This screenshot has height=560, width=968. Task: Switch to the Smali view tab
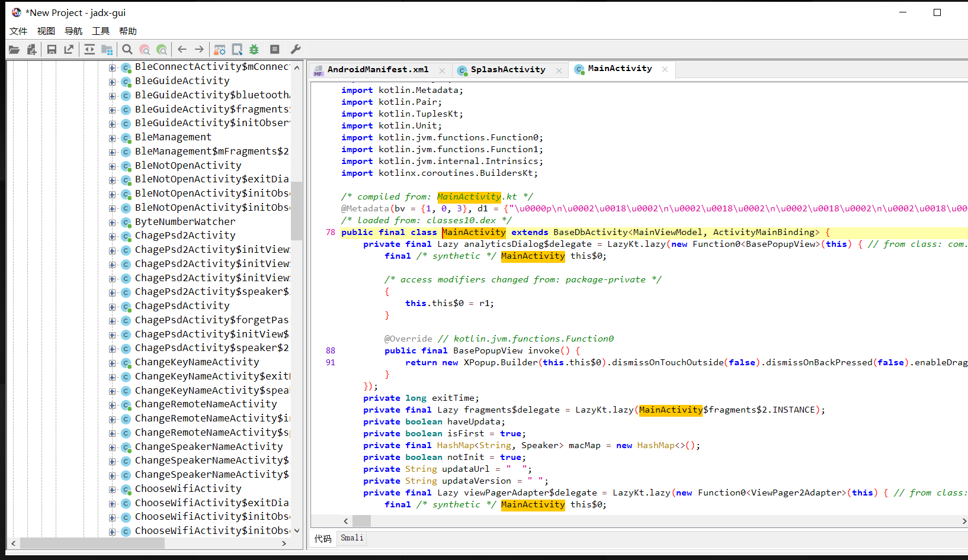pos(351,538)
